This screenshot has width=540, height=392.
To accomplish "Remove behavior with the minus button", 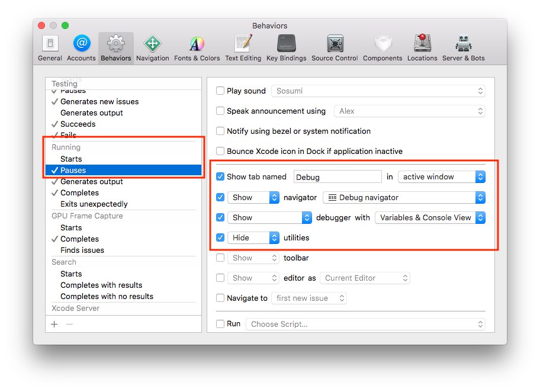I will tap(69, 324).
